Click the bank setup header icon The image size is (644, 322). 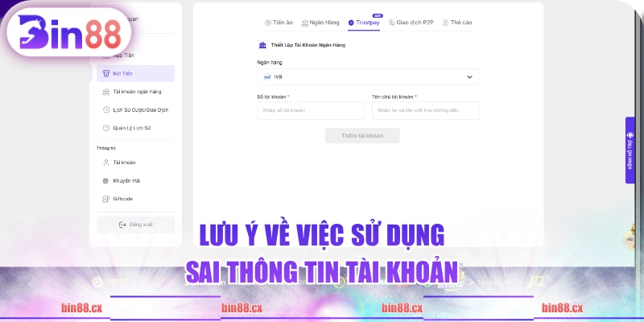point(262,45)
